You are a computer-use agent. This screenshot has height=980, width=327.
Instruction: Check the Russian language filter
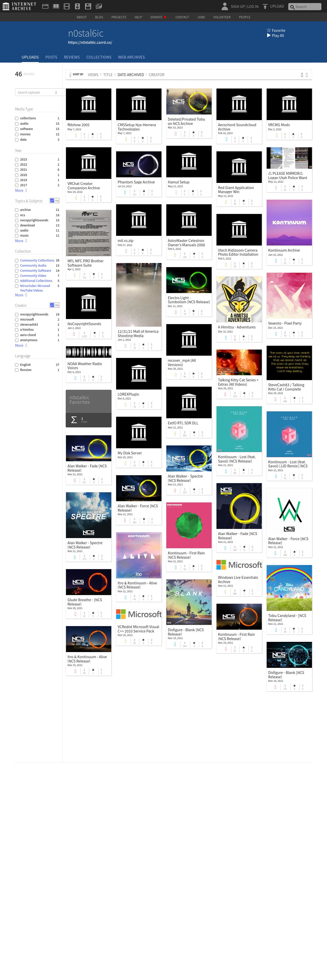pos(17,370)
